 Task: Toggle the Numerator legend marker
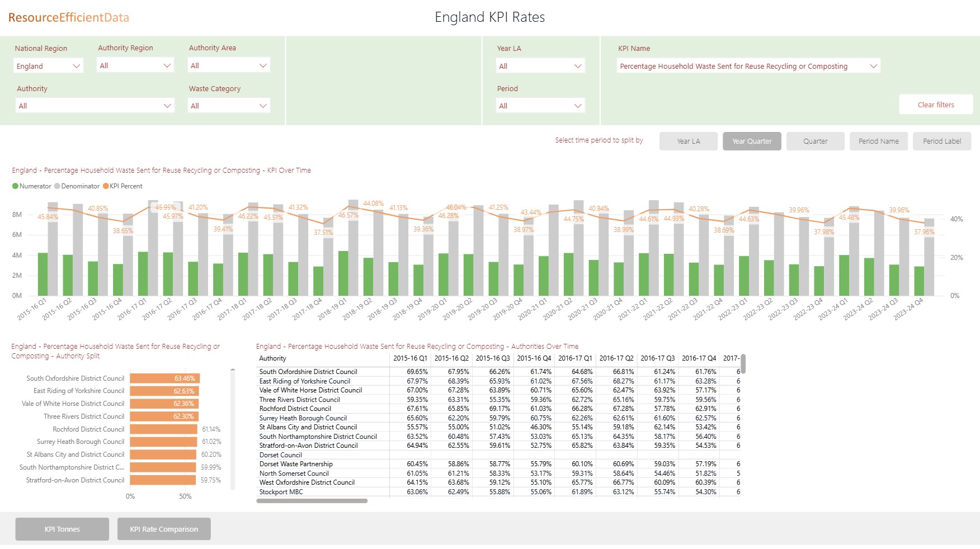pos(16,186)
